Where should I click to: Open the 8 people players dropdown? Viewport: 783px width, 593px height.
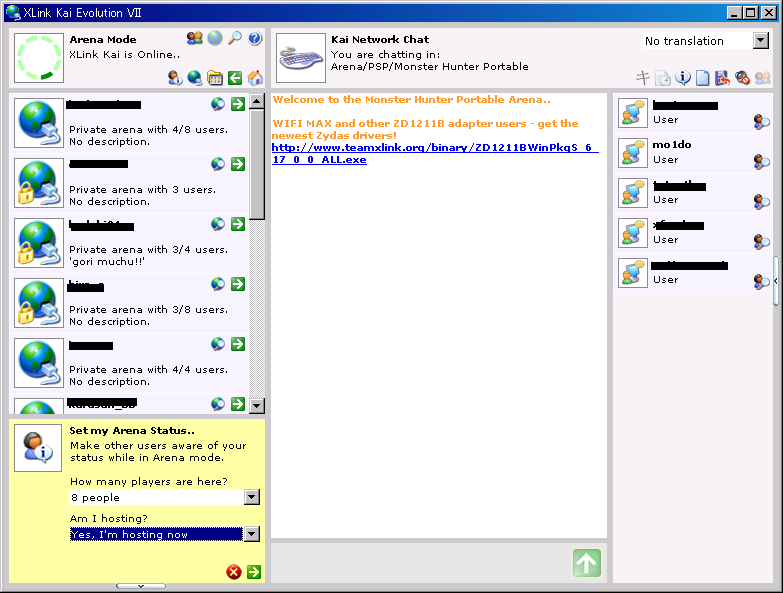252,497
